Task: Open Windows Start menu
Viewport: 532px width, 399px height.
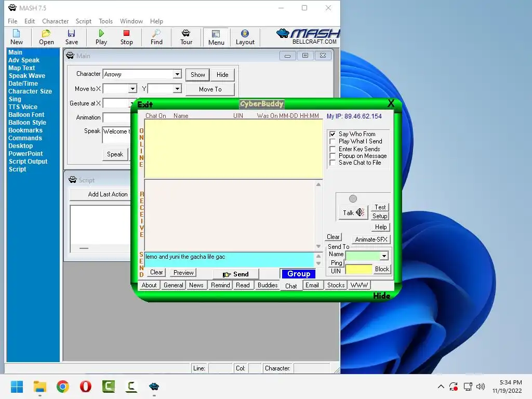Action: point(17,387)
